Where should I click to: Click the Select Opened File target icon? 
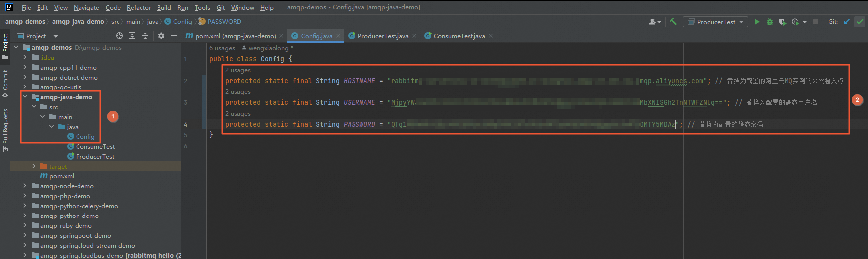pyautogui.click(x=119, y=36)
